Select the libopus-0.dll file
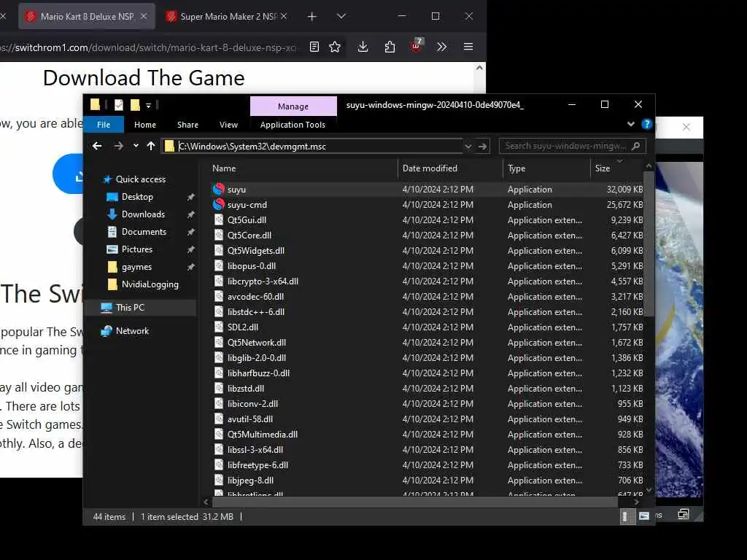Viewport: 747px width, 560px height. [251, 266]
